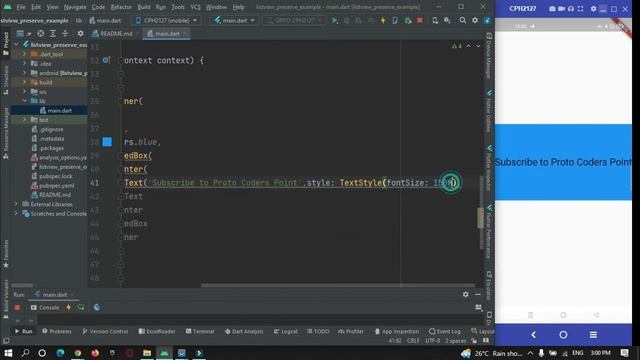
Task: Open IDE settings gear in top toolbar
Action: pos(475,20)
